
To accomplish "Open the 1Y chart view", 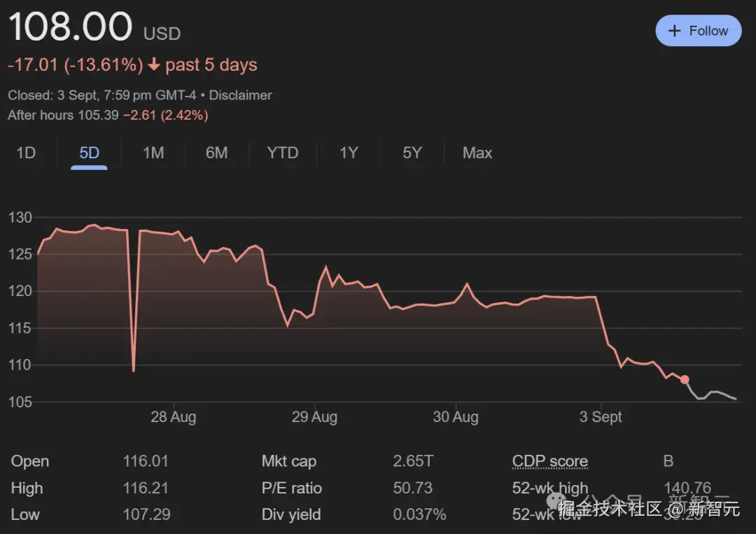I will (349, 153).
